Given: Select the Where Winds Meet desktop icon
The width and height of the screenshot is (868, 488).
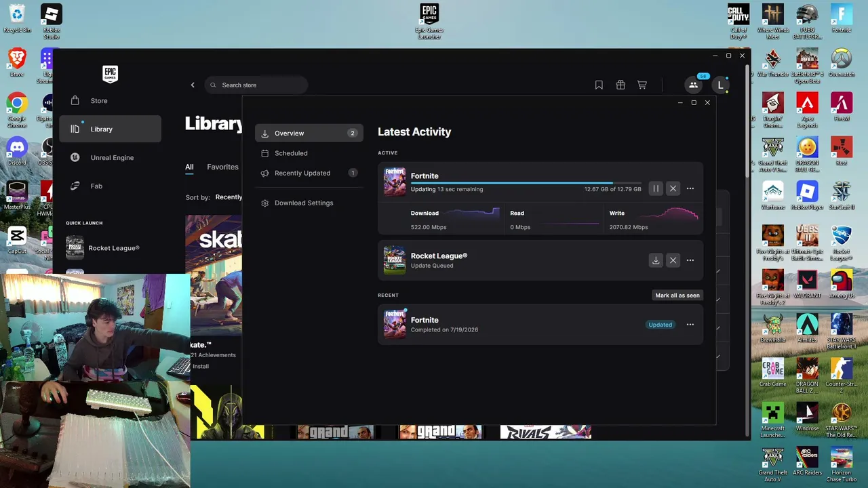Looking at the screenshot, I should coord(773,22).
